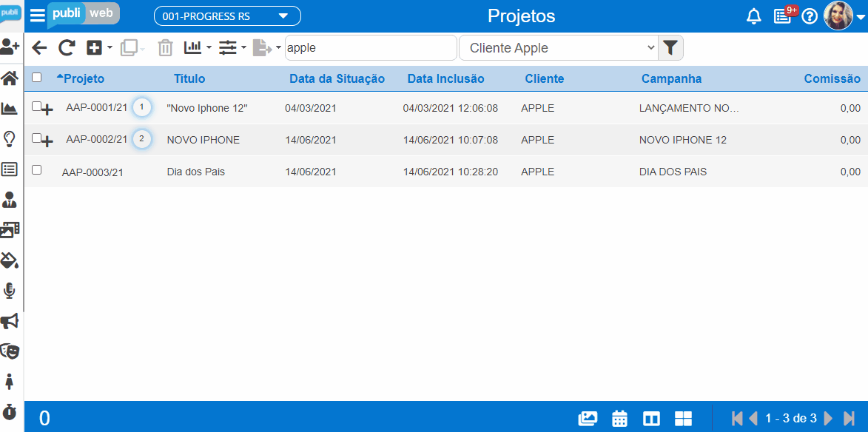The height and width of the screenshot is (432, 868).
Task: Open the Cliente Apple filter dropdown
Action: (558, 48)
